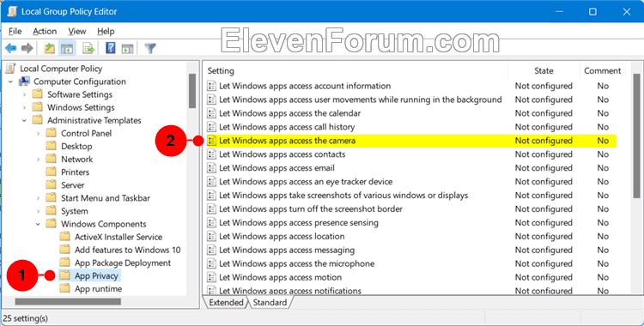
Task: Click the blue Help toolbar icon
Action: (x=111, y=48)
